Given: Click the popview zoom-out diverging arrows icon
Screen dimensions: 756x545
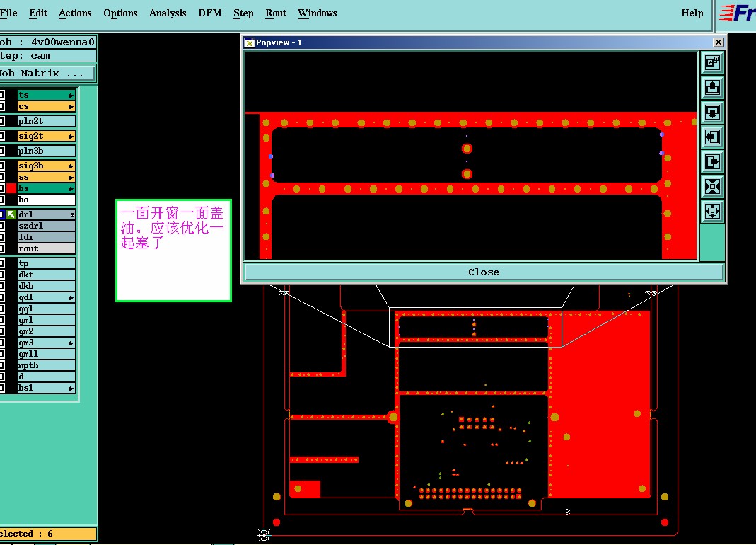Looking at the screenshot, I should 712,211.
